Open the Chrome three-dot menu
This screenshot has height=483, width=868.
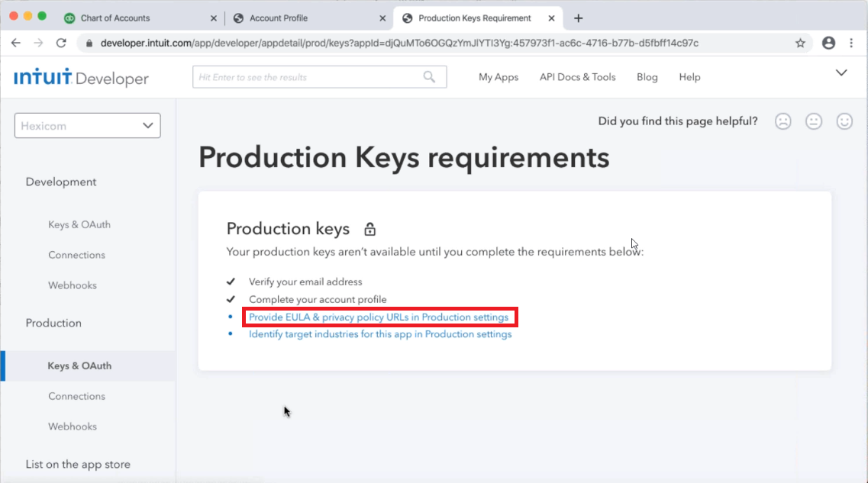(851, 43)
